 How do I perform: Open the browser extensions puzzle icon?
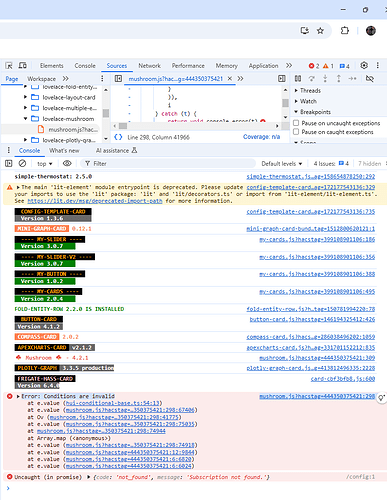[345, 31]
